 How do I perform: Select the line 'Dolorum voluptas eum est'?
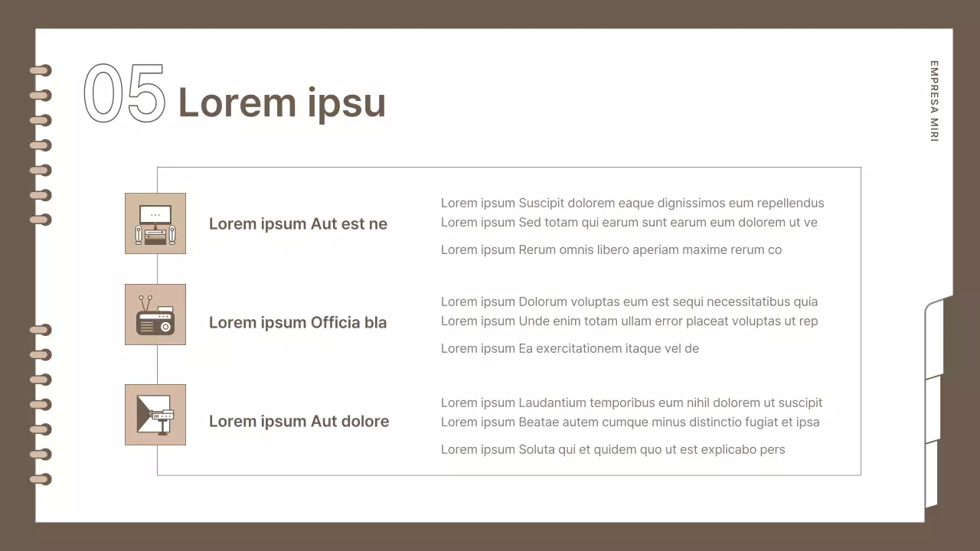tap(629, 302)
